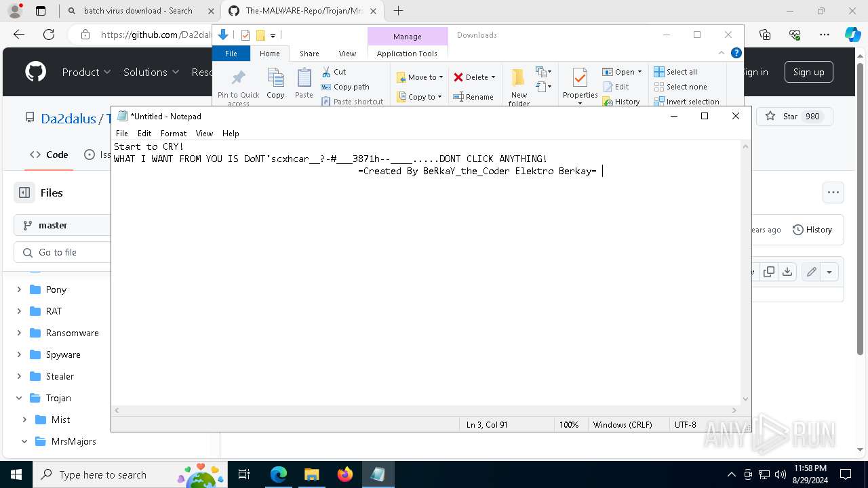Click the Copy icon in Explorer ribbon
The height and width of the screenshot is (488, 868).
275,78
